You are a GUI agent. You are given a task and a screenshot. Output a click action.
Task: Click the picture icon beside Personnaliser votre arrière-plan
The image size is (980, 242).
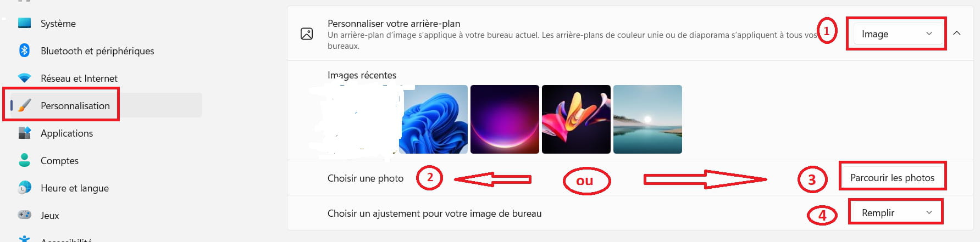point(307,34)
